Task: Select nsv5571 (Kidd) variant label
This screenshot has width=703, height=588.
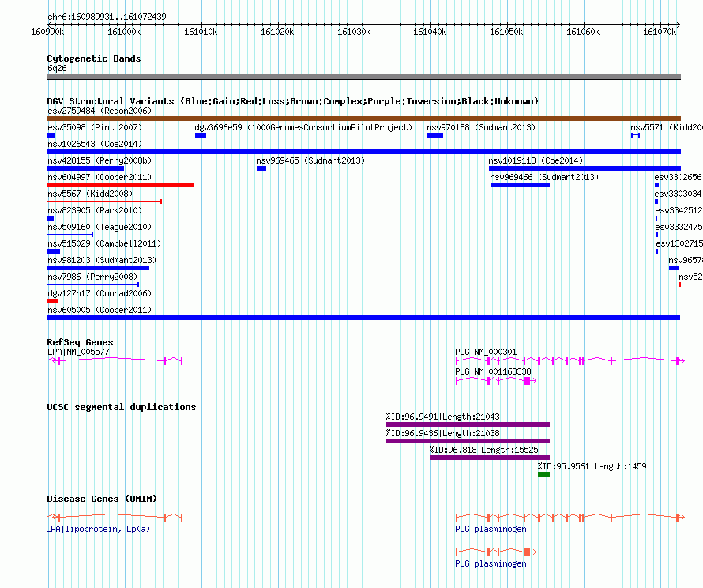Action: (666, 127)
